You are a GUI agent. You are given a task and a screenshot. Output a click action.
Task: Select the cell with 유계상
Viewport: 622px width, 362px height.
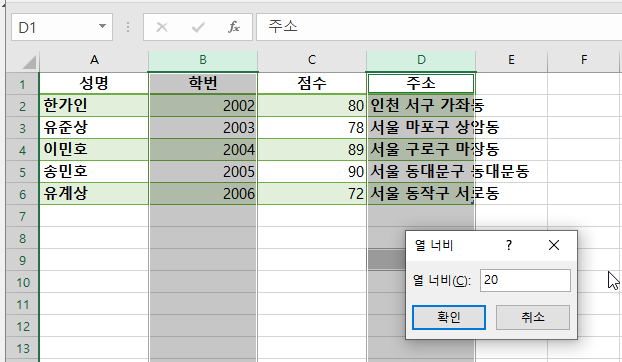pyautogui.click(x=94, y=194)
